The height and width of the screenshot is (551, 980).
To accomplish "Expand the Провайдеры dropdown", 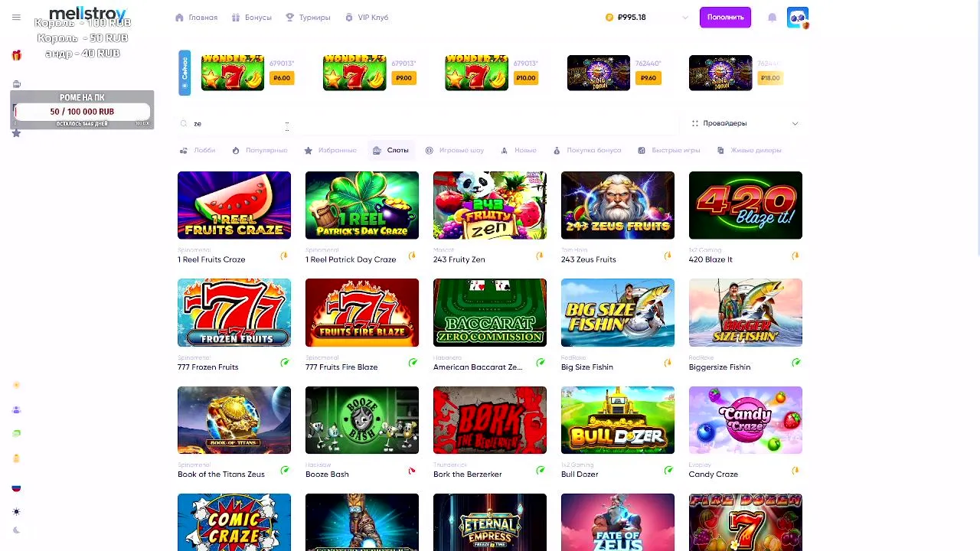I will click(x=745, y=123).
